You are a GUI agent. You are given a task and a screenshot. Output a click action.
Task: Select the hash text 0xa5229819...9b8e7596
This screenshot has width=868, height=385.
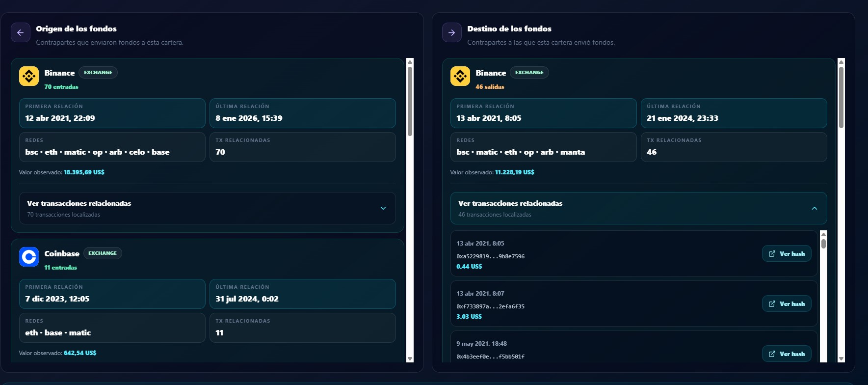coord(491,256)
